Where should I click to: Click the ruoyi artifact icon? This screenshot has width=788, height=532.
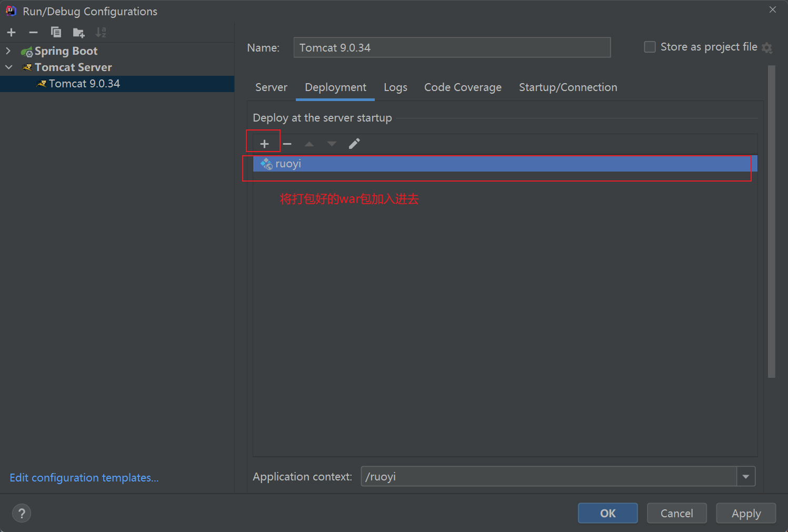pos(267,164)
